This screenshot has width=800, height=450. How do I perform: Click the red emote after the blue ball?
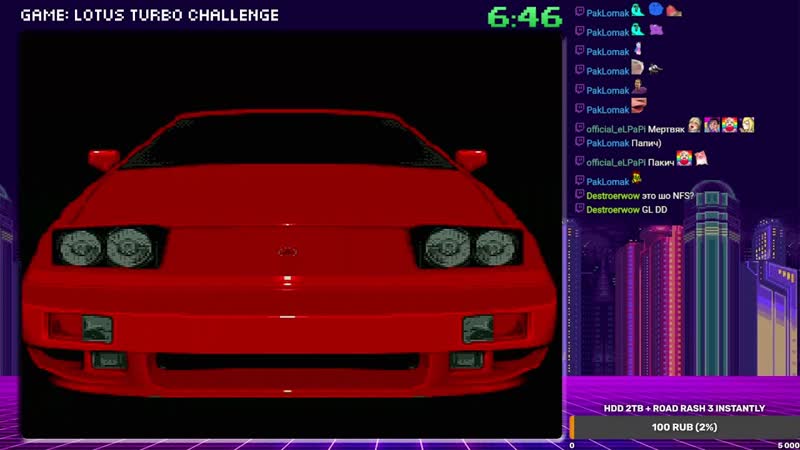click(674, 11)
